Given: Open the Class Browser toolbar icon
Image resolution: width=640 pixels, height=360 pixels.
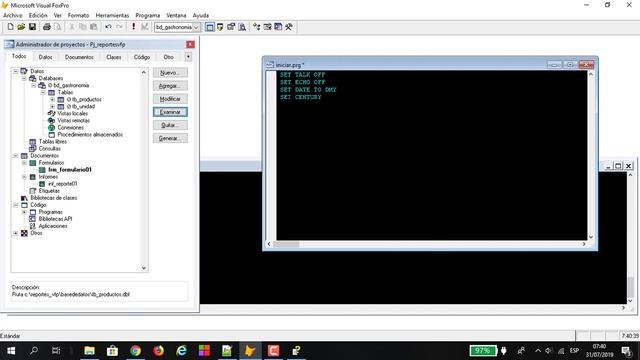Looking at the screenshot, I should pyautogui.click(x=256, y=27).
